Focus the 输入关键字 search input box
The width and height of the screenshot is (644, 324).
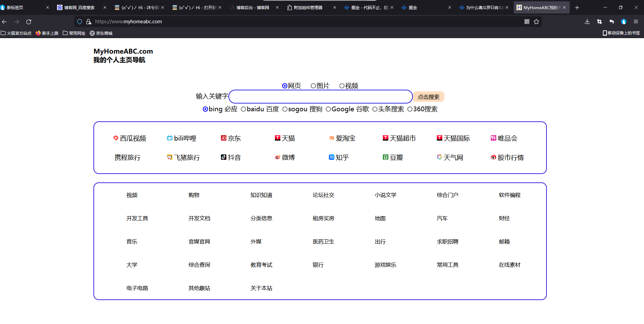point(320,96)
